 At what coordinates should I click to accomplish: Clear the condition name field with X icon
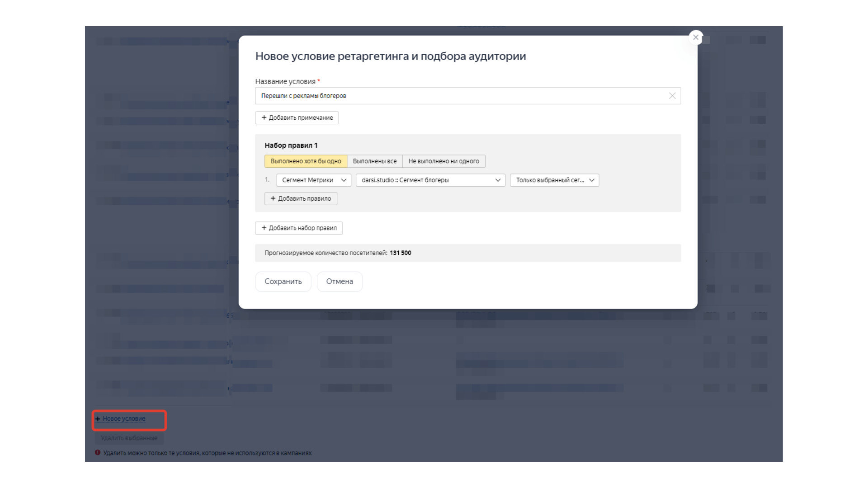(672, 96)
